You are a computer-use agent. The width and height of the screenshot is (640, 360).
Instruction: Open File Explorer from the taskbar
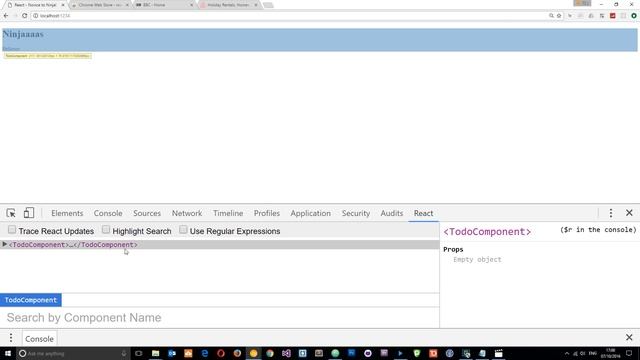click(156, 353)
